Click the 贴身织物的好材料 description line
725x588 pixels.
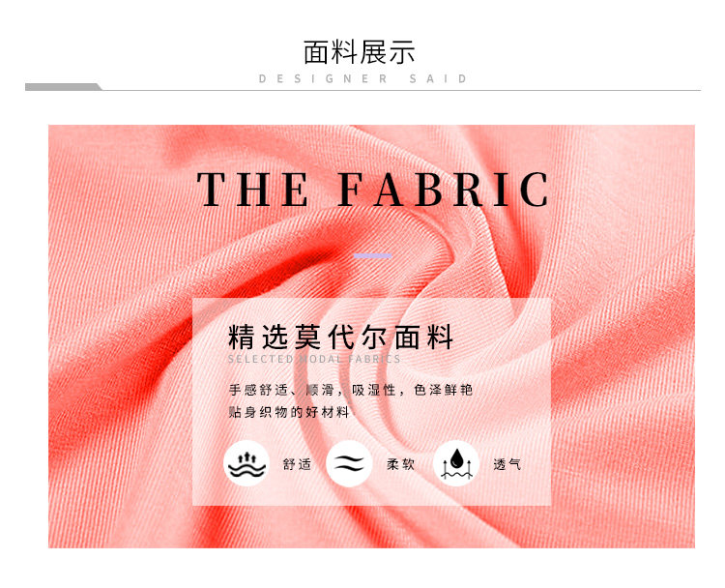click(288, 412)
